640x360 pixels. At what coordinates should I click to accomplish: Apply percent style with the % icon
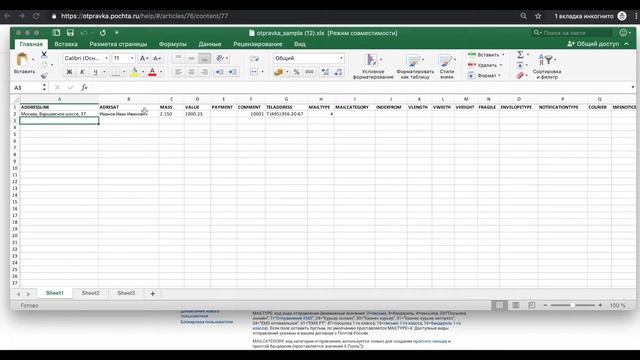pyautogui.click(x=296, y=72)
